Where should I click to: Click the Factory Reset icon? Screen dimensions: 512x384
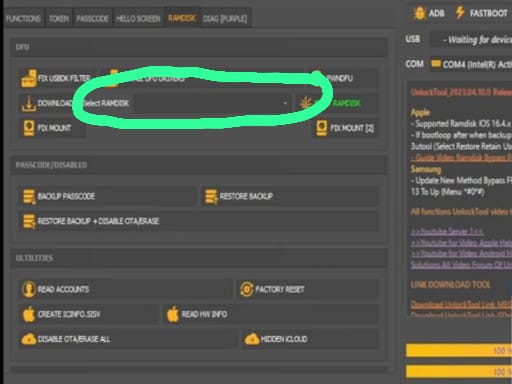point(247,289)
